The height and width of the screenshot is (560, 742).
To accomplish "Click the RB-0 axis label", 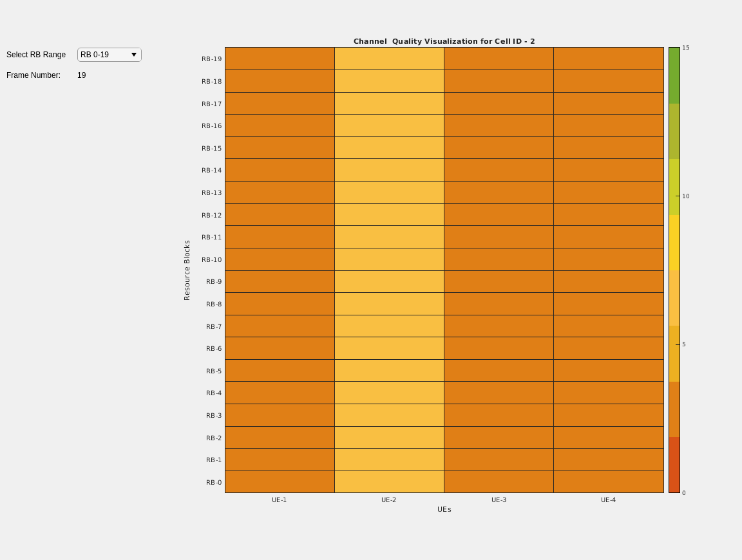I will pos(214,482).
